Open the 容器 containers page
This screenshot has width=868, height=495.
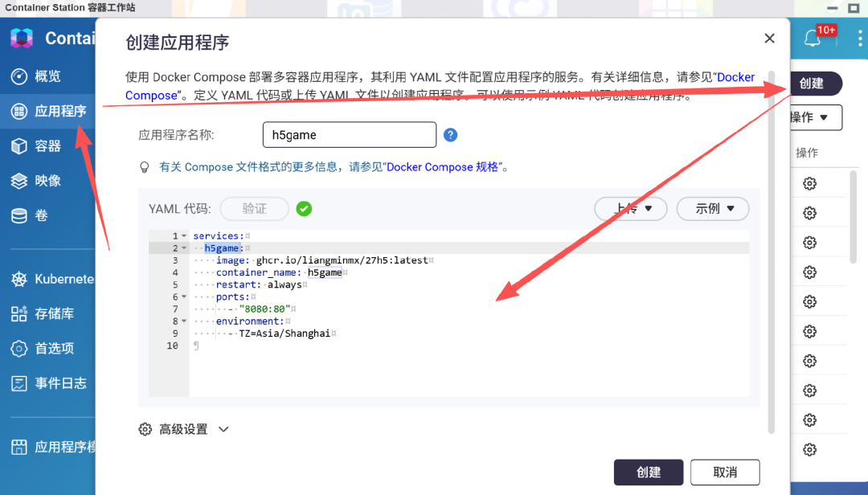47,146
